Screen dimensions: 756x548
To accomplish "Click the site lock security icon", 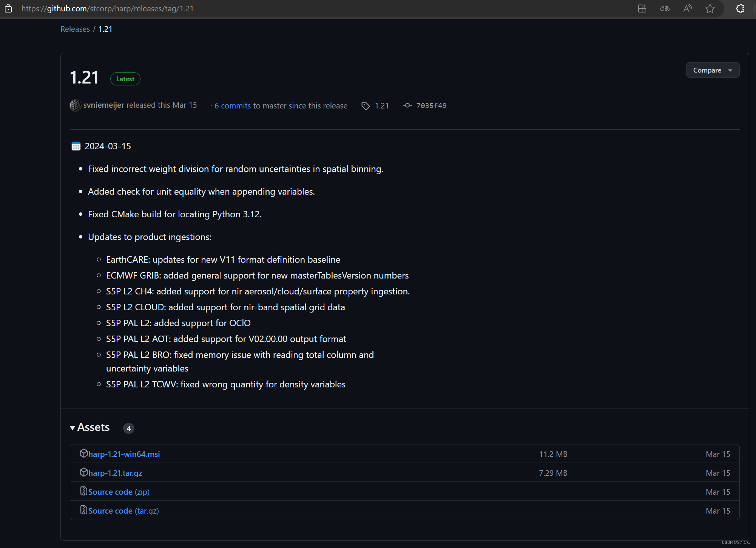I will (x=8, y=8).
